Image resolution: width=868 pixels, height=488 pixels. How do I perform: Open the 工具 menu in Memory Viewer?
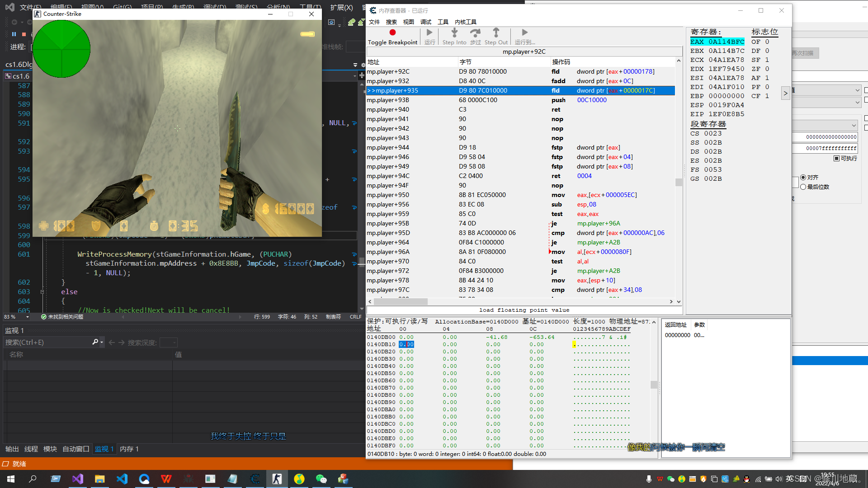[443, 22]
